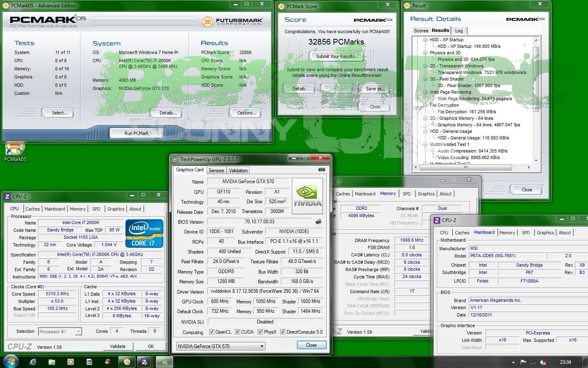Collapse the HDD - XP Startup tree node
Viewport: 588px width, 368px height.
pos(425,40)
